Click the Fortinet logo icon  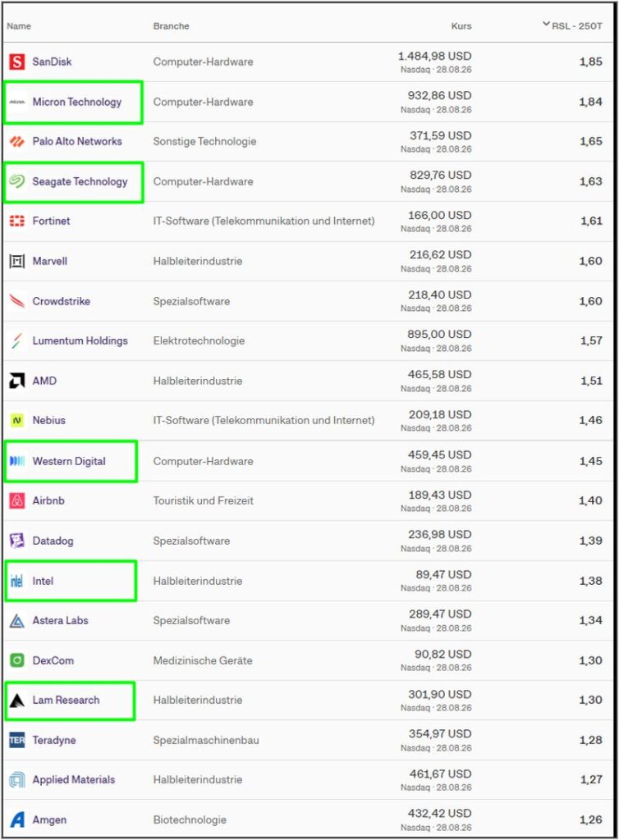tap(17, 221)
